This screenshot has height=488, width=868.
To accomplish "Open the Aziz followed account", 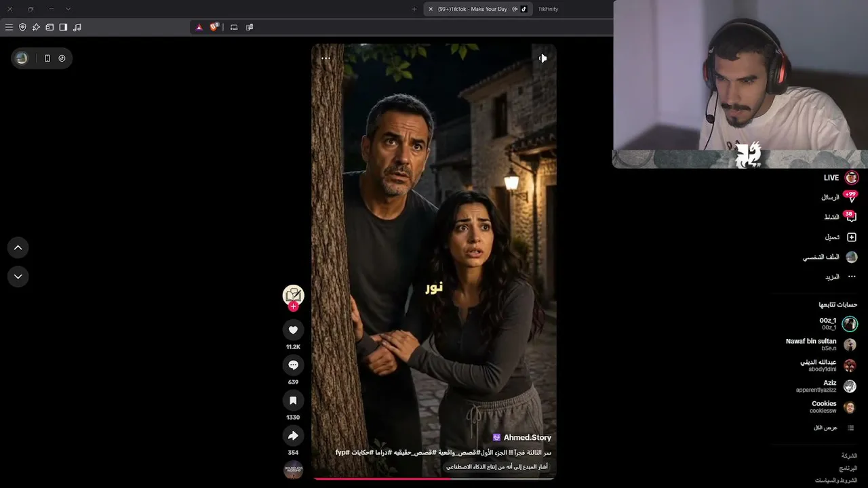I will (827, 386).
